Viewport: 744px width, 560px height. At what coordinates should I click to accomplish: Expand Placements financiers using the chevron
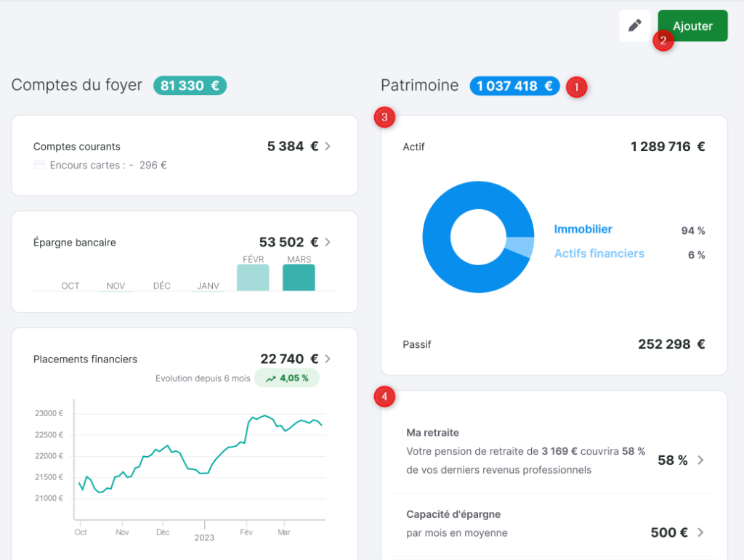click(328, 359)
